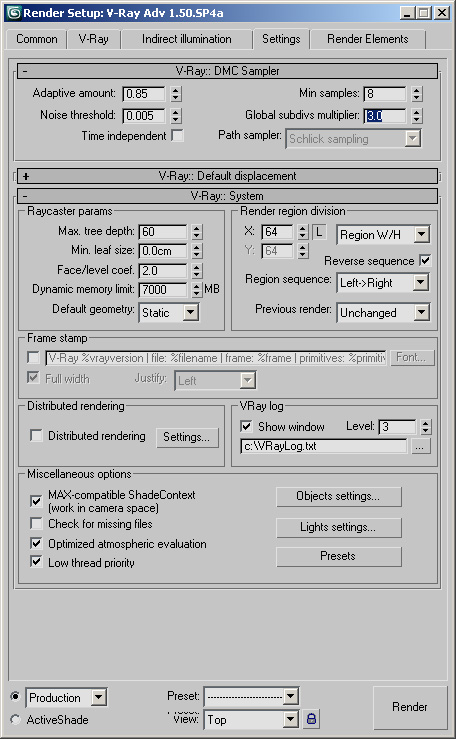Select the Settings tab
This screenshot has width=456, height=739.
pos(281,39)
